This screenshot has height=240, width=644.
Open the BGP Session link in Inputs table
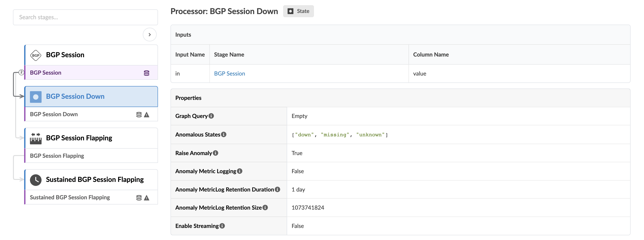point(229,74)
